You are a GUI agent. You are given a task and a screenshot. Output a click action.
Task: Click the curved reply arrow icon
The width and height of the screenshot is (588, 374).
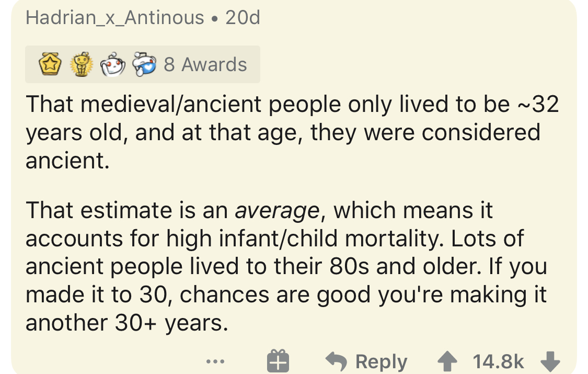pyautogui.click(x=337, y=361)
